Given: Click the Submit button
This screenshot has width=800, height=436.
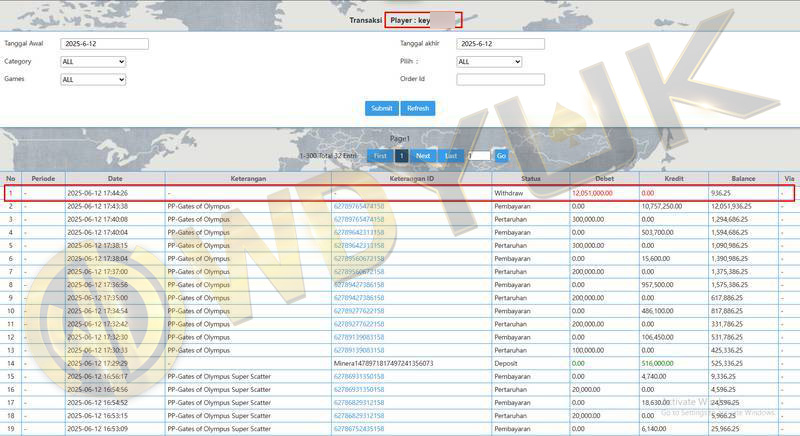Looking at the screenshot, I should (x=382, y=108).
